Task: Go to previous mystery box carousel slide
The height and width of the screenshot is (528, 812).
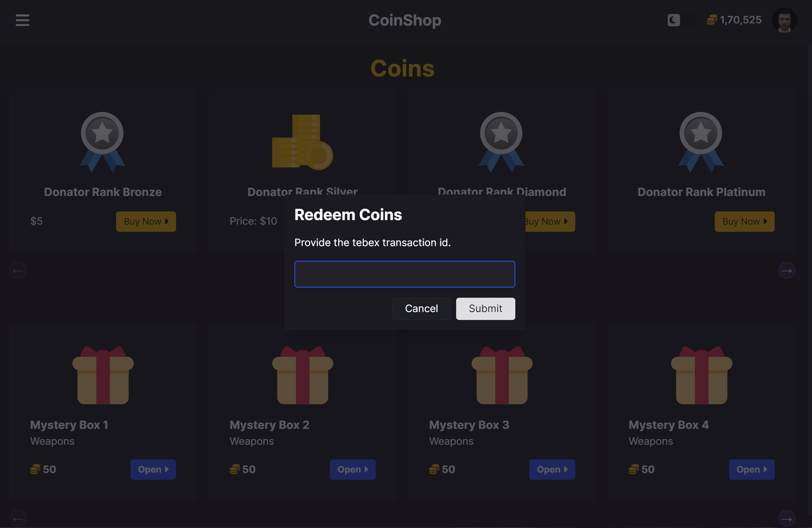Action: pyautogui.click(x=18, y=519)
